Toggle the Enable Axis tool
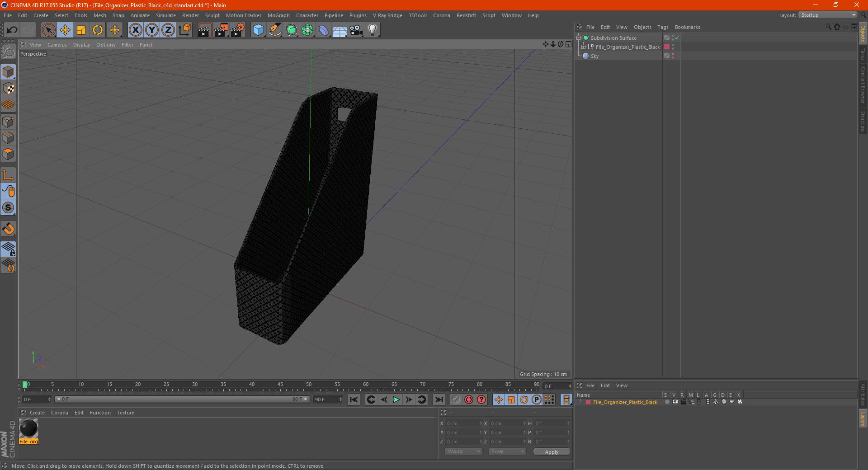 point(9,175)
